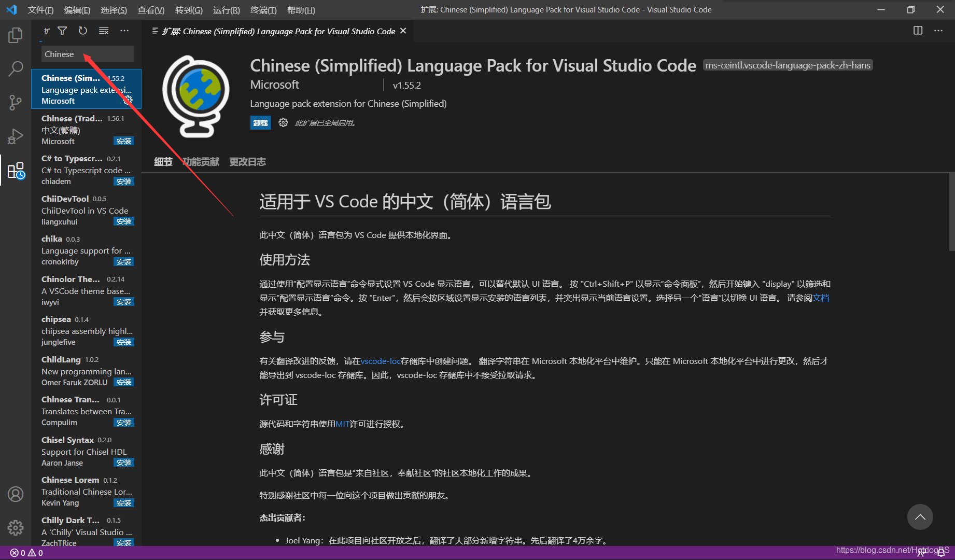Select Chinese (Simplified) extension in list

pyautogui.click(x=86, y=89)
